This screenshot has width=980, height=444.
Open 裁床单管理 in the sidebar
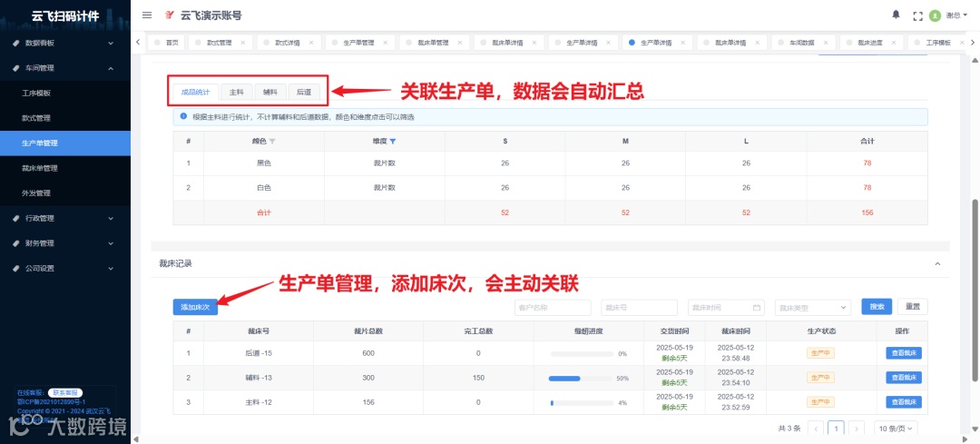(65, 168)
